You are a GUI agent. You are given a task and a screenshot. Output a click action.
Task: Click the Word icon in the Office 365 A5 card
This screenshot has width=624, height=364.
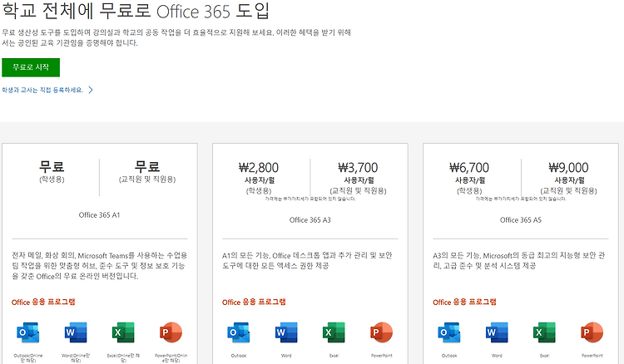[497, 332]
